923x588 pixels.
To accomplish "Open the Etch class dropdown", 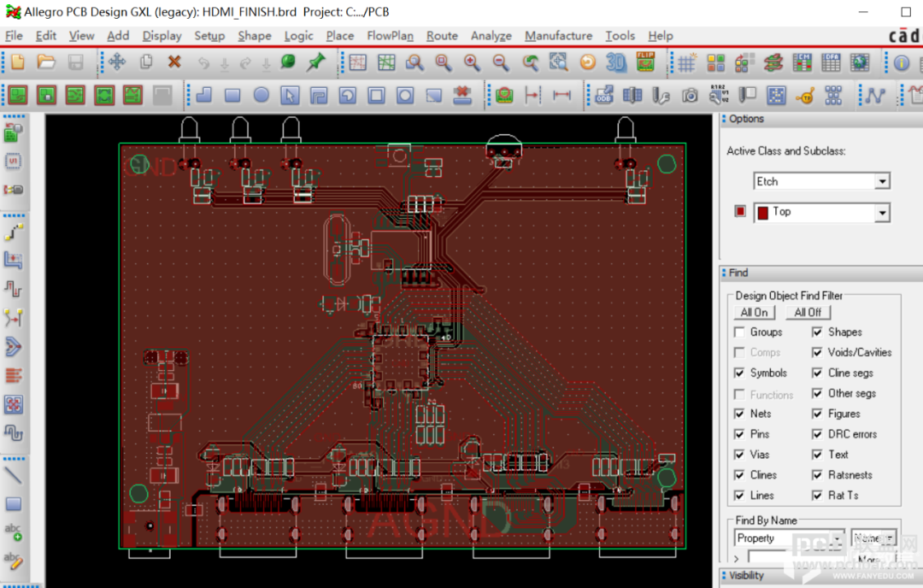I will coord(882,181).
